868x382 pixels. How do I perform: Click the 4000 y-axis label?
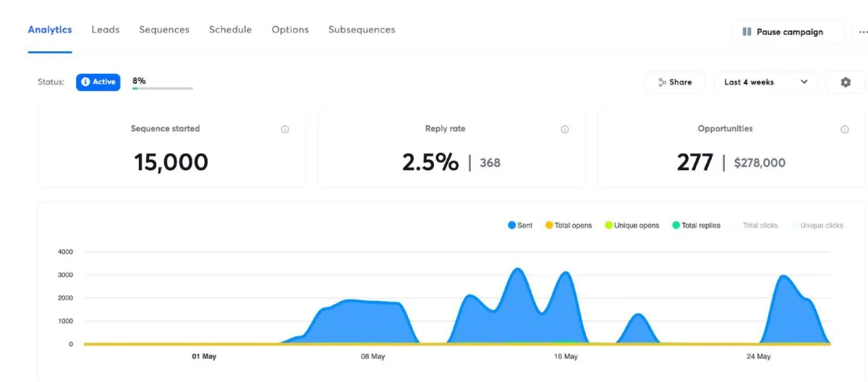(65, 252)
